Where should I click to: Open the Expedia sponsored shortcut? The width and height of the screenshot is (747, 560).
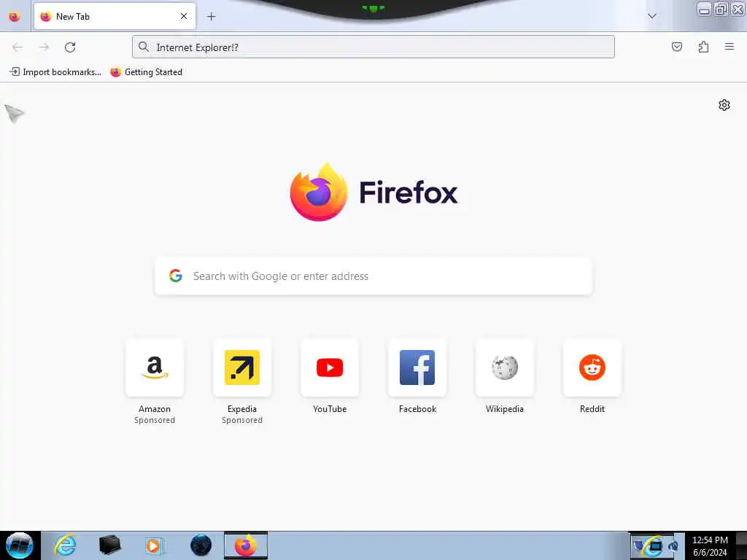242,367
